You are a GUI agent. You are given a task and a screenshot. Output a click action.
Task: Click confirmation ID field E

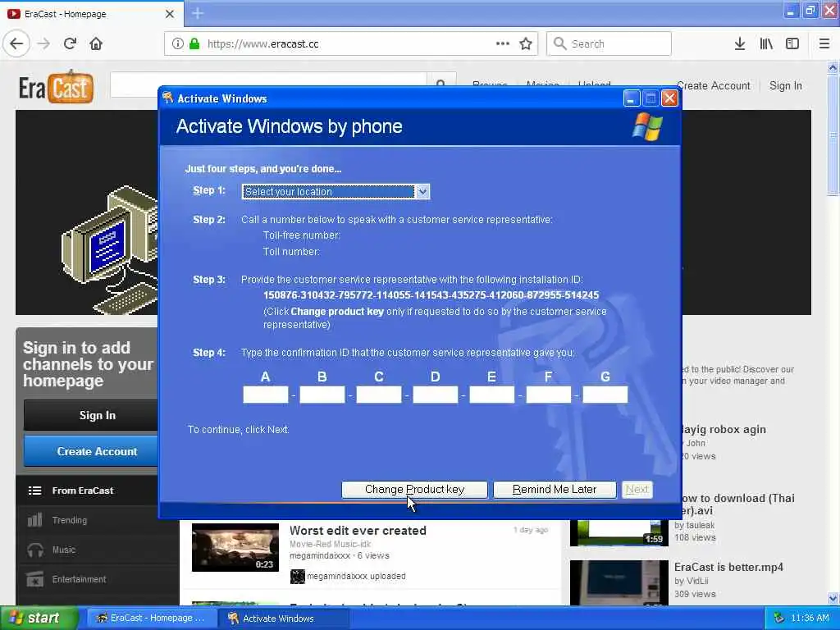pos(492,395)
